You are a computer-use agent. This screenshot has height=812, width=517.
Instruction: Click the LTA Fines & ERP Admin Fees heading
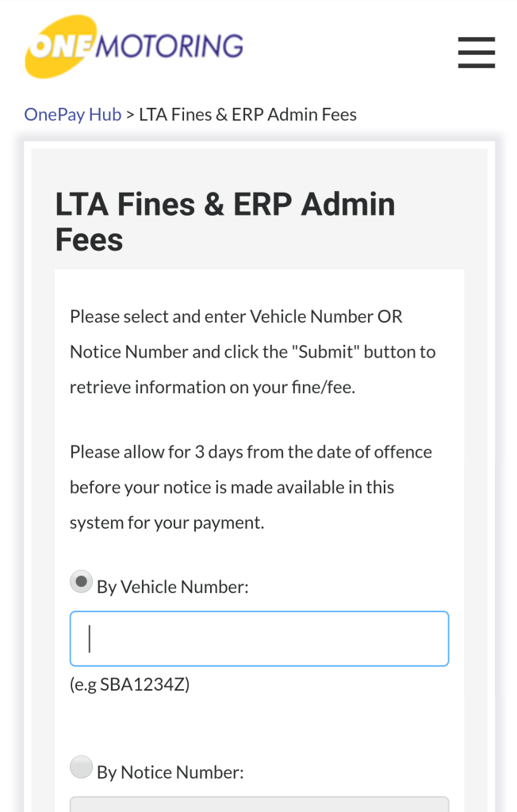click(225, 221)
